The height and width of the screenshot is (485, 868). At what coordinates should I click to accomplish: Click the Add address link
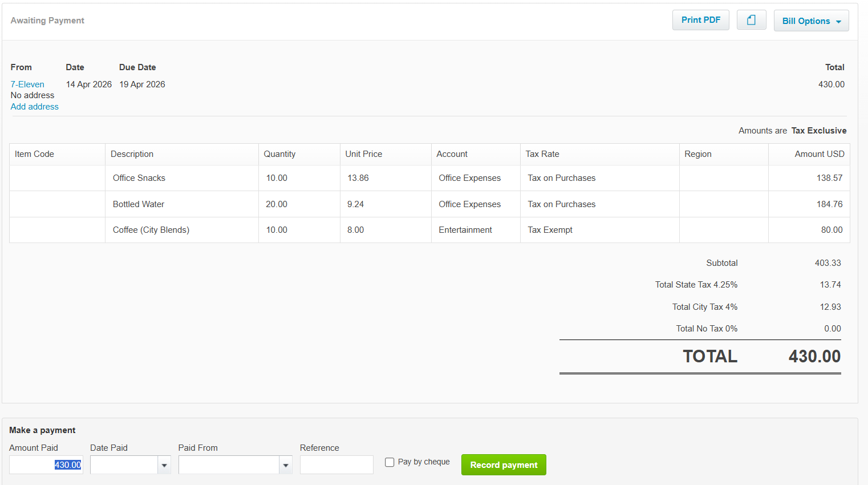click(35, 107)
